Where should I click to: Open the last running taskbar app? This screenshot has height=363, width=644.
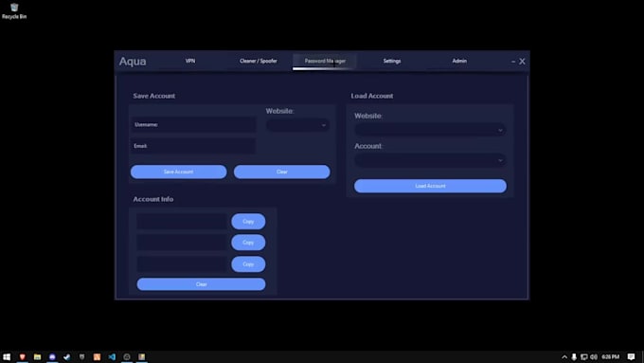click(x=142, y=356)
